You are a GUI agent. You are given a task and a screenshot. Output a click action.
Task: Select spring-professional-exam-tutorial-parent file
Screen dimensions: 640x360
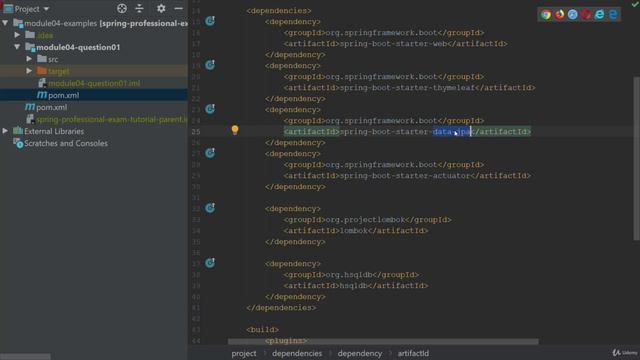[x=112, y=119]
